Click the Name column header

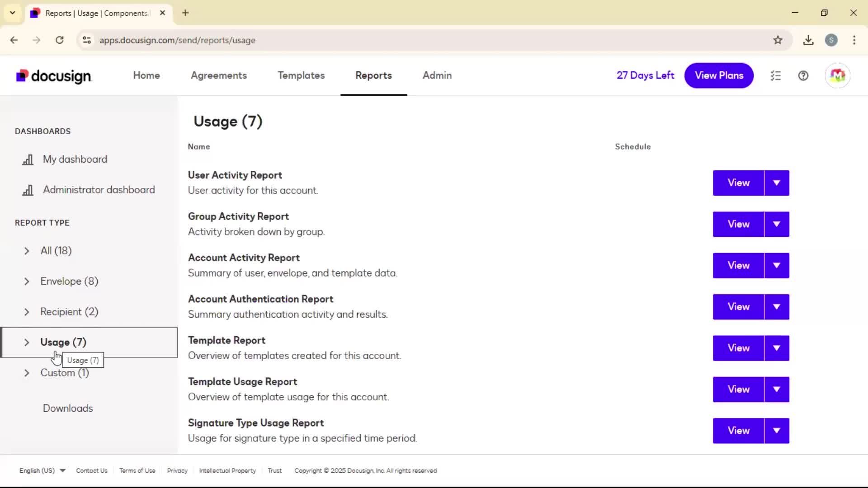199,147
